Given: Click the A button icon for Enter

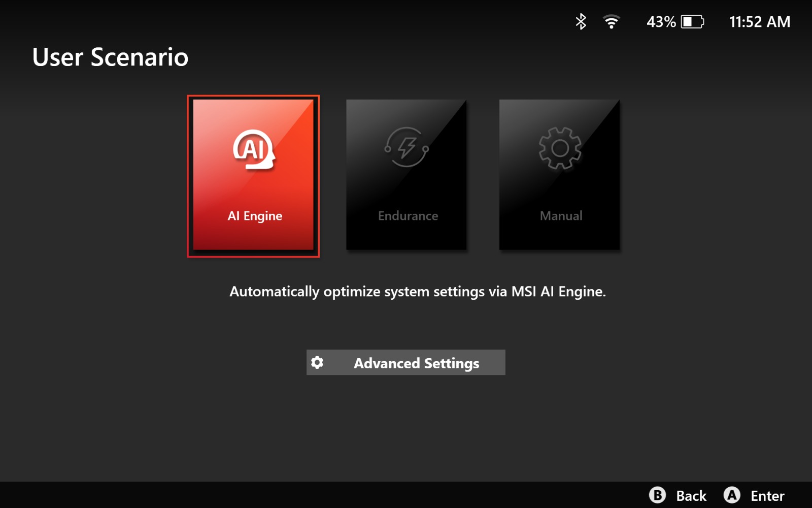Looking at the screenshot, I should coord(732,495).
